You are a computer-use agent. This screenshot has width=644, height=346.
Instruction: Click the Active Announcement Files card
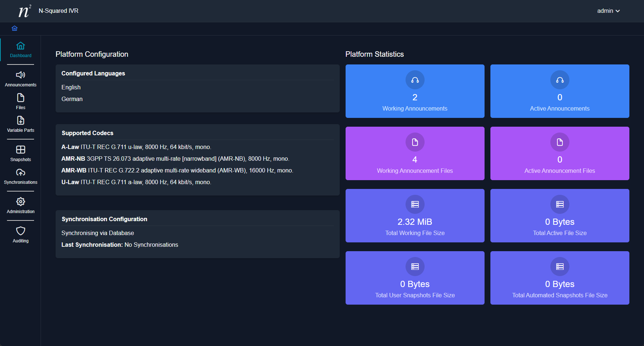click(x=560, y=153)
